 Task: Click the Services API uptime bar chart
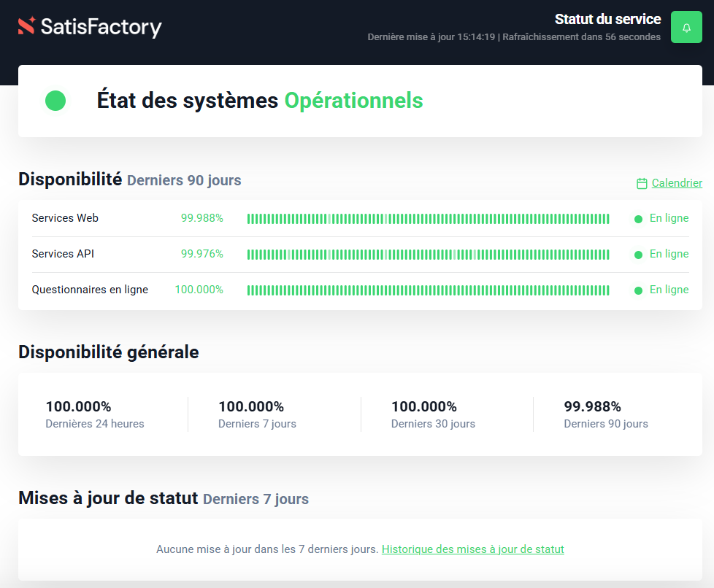point(428,255)
